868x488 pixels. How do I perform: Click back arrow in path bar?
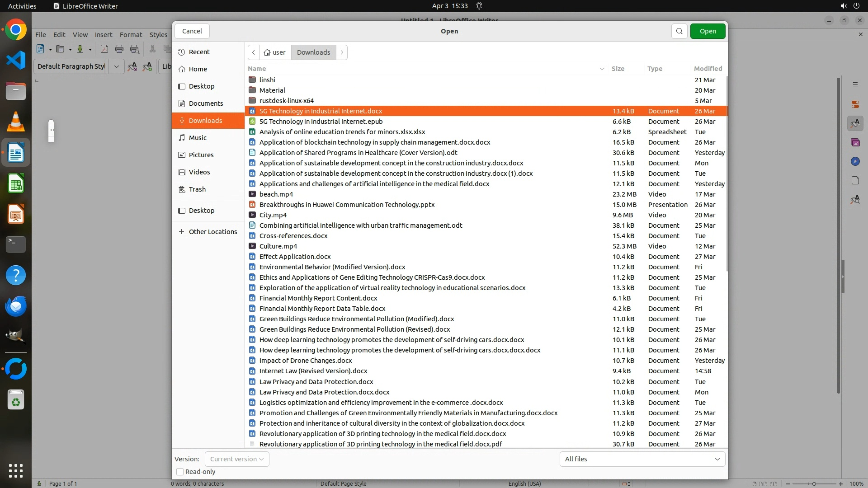[x=254, y=52]
